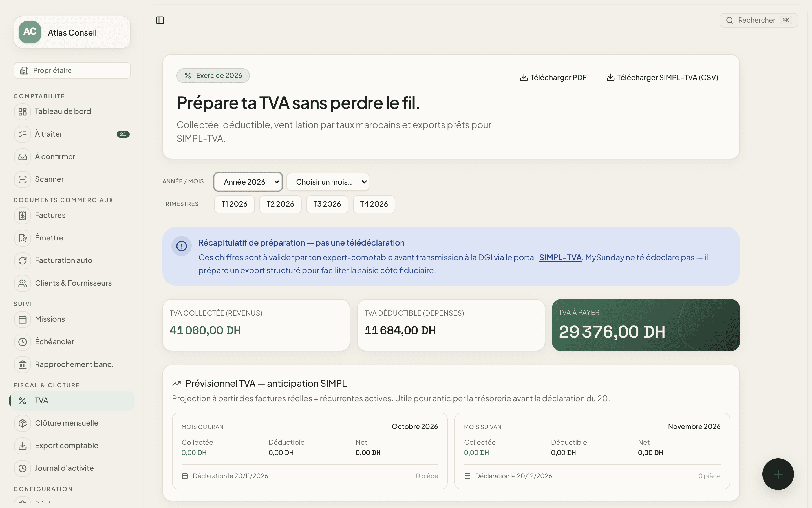Go to Tableau de bord
Viewport: 812px width, 508px height.
72,111
